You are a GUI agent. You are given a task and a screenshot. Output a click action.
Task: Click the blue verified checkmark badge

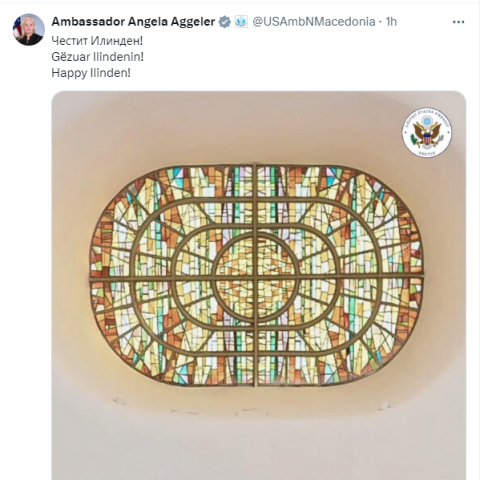point(225,22)
